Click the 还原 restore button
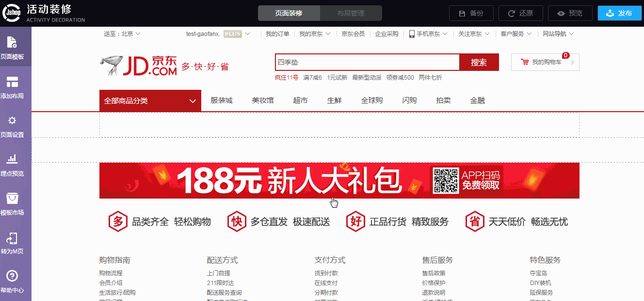 point(521,13)
